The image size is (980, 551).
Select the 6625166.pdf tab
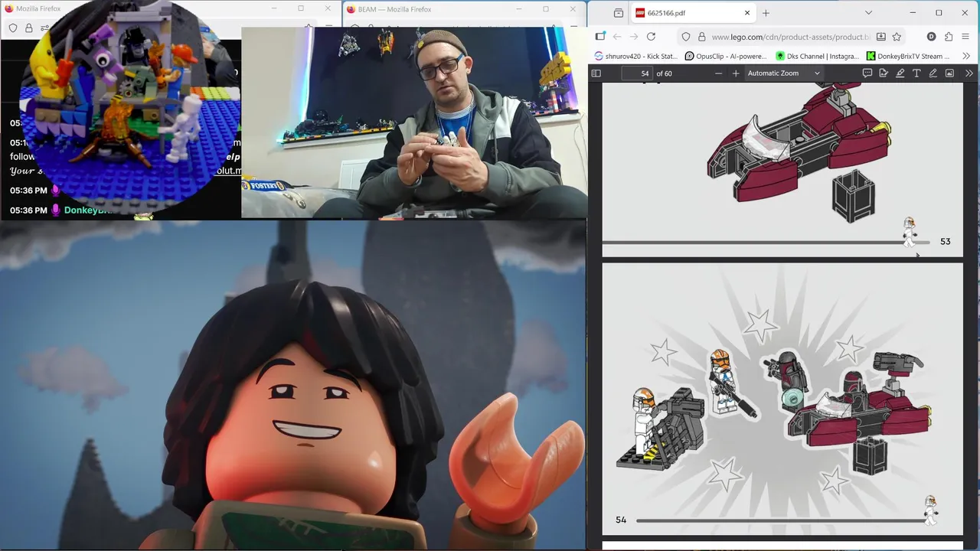pyautogui.click(x=693, y=13)
